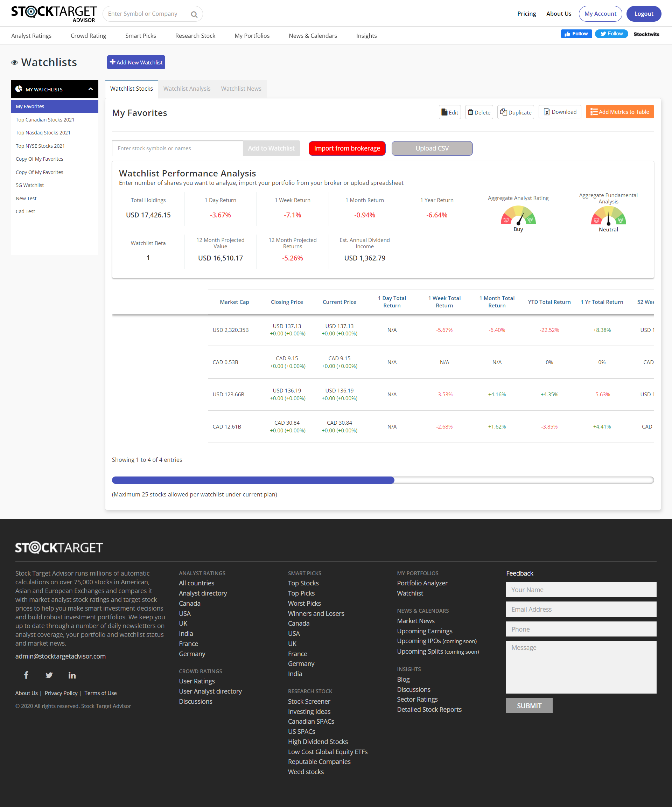Open the Analyst Ratings menu
The image size is (672, 807).
(x=31, y=36)
